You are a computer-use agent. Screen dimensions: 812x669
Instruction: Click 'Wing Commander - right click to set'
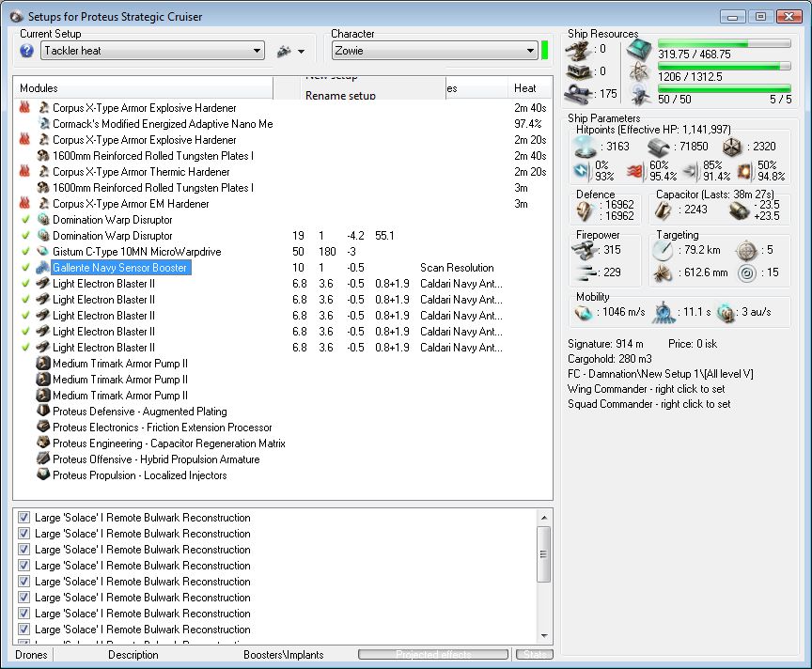click(646, 389)
